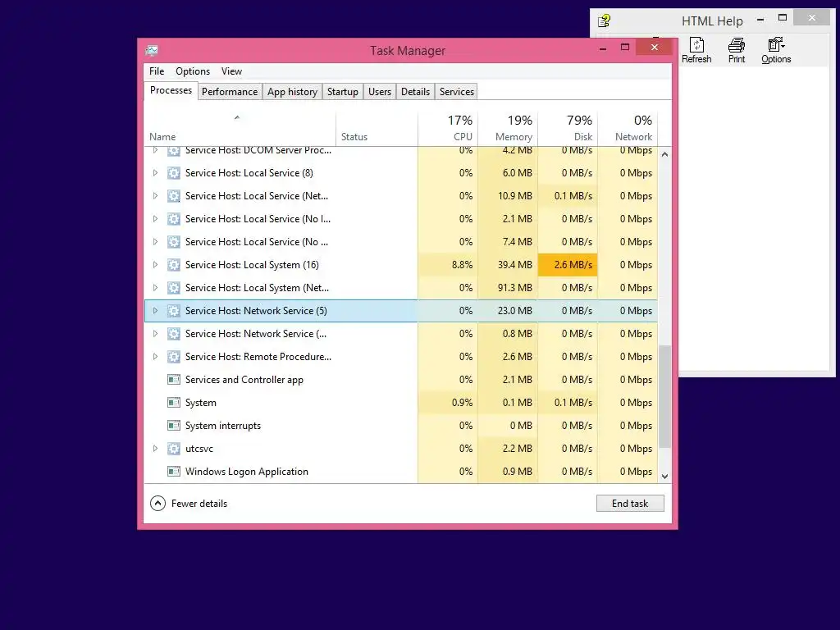The width and height of the screenshot is (840, 630).
Task: Switch to the App history tab
Action: click(293, 92)
